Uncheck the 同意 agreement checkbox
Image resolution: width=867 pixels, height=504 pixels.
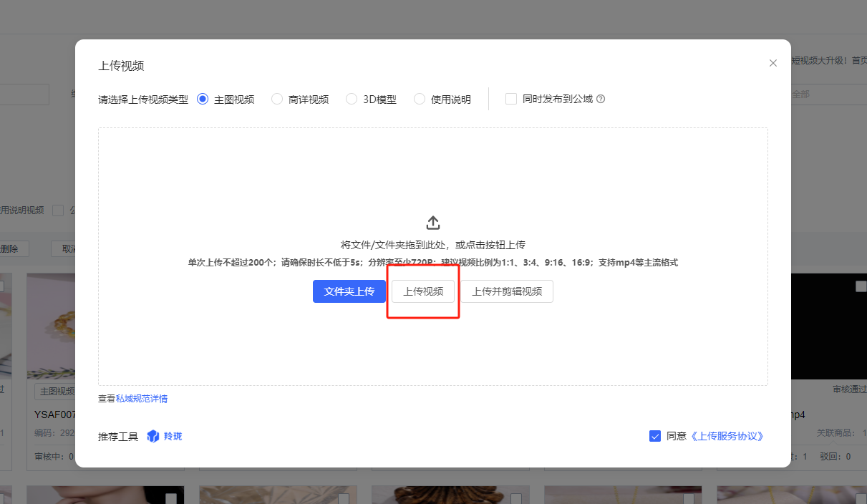[x=655, y=436]
